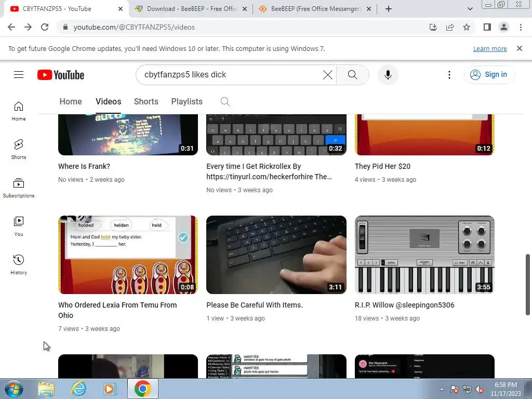Click the taskbar clock 6:58 PM

point(506,389)
